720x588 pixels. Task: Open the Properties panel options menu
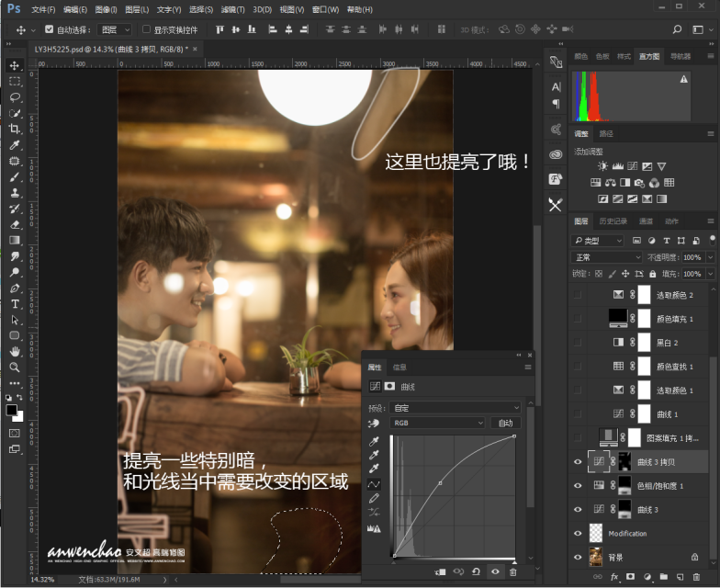[x=528, y=367]
